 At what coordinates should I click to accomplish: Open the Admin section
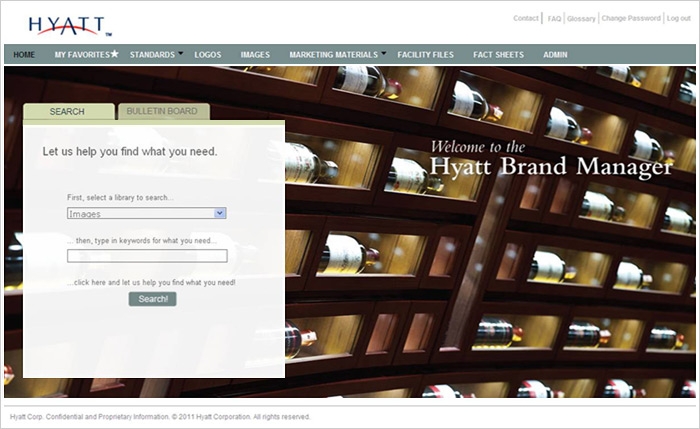555,54
